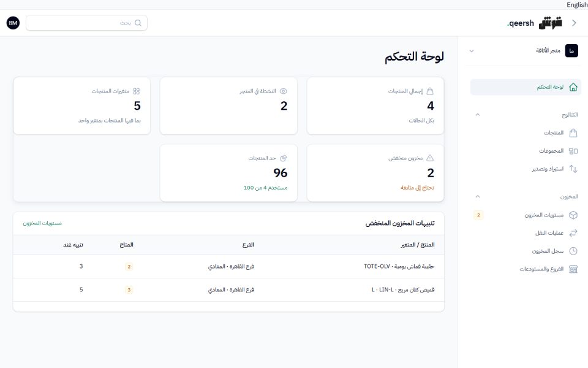The height and width of the screenshot is (368, 588).
Task: Open the إجمالي المنتجات card showing 4
Action: coord(375,106)
